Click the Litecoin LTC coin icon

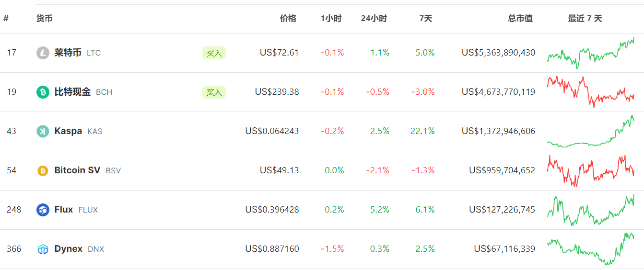coord(43,53)
